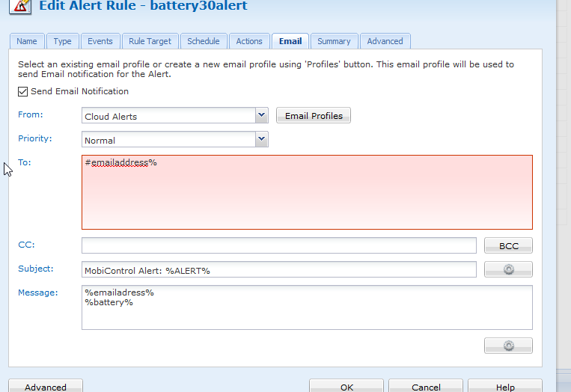The width and height of the screenshot is (571, 392).
Task: Switch to the Name tab
Action: [27, 41]
